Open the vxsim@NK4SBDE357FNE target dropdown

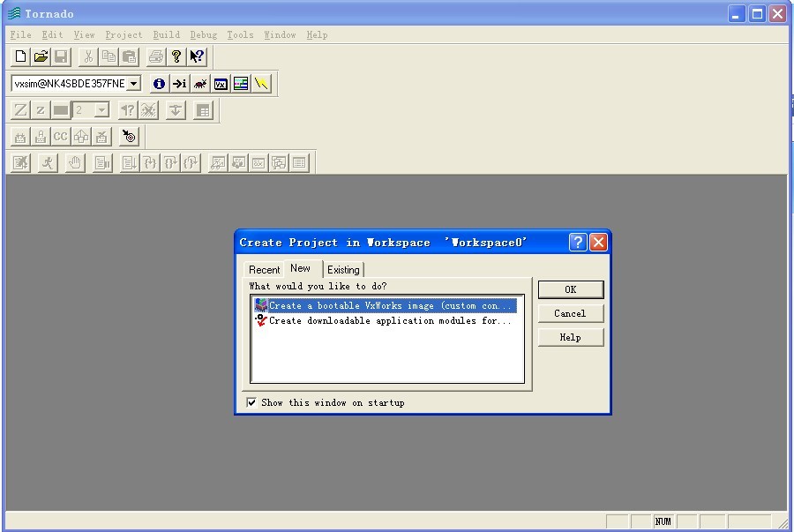(x=134, y=84)
